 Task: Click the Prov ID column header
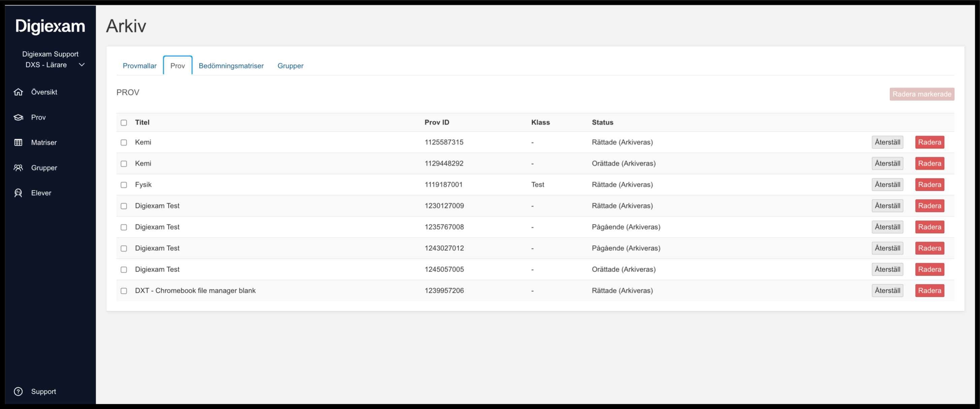tap(437, 122)
